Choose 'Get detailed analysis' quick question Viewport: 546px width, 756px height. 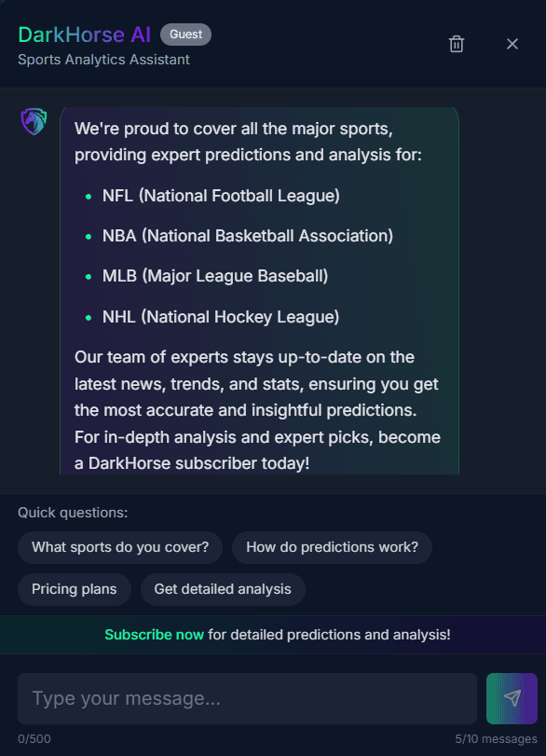pyautogui.click(x=223, y=589)
